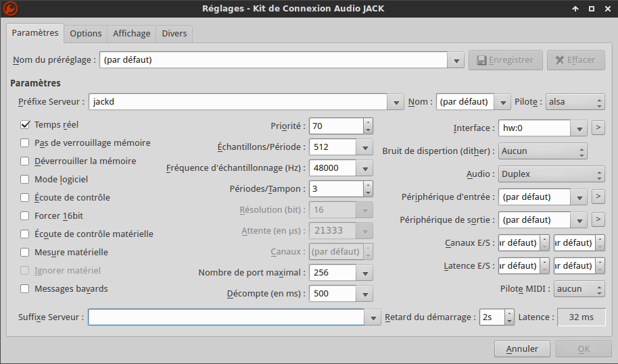Click the Retard du démarrage spinner arrows
The height and width of the screenshot is (364, 618).
click(509, 317)
